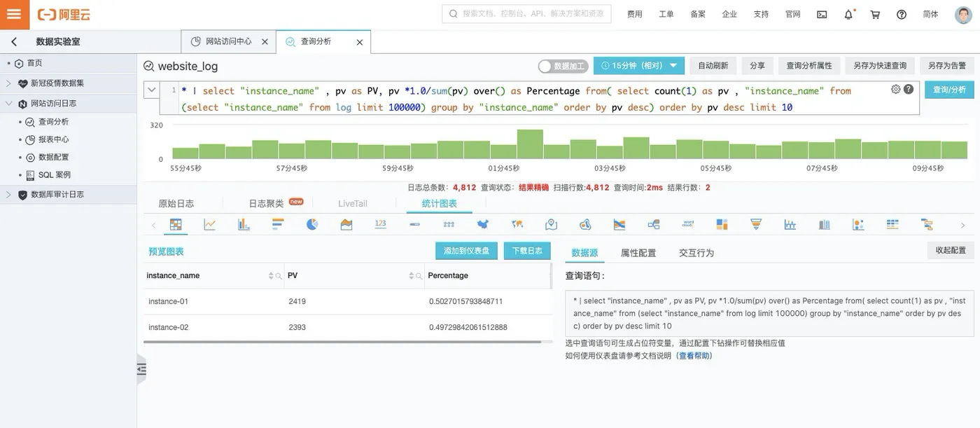Collapse 网站访问日志 tree node
Screen dimensions: 980x428
9,103
